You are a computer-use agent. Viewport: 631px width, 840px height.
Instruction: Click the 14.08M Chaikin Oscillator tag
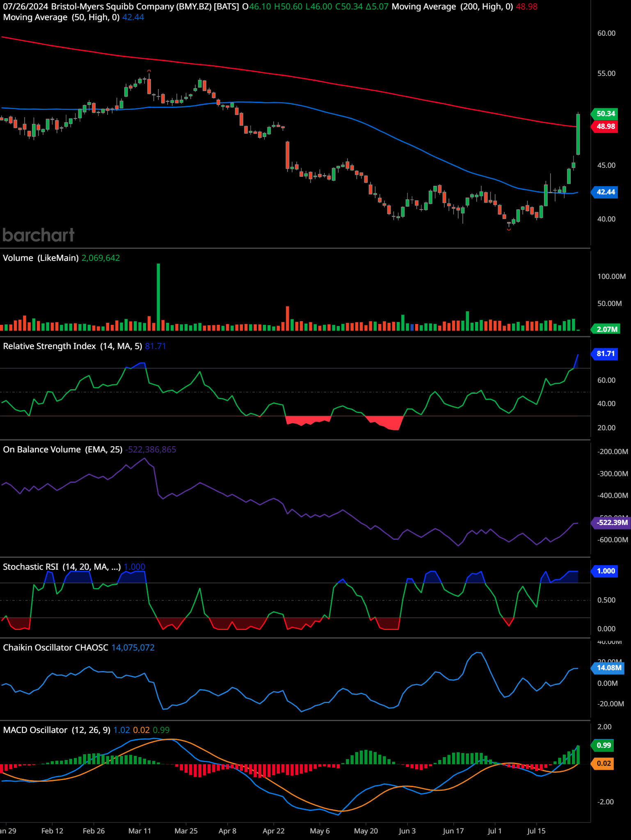(x=608, y=668)
